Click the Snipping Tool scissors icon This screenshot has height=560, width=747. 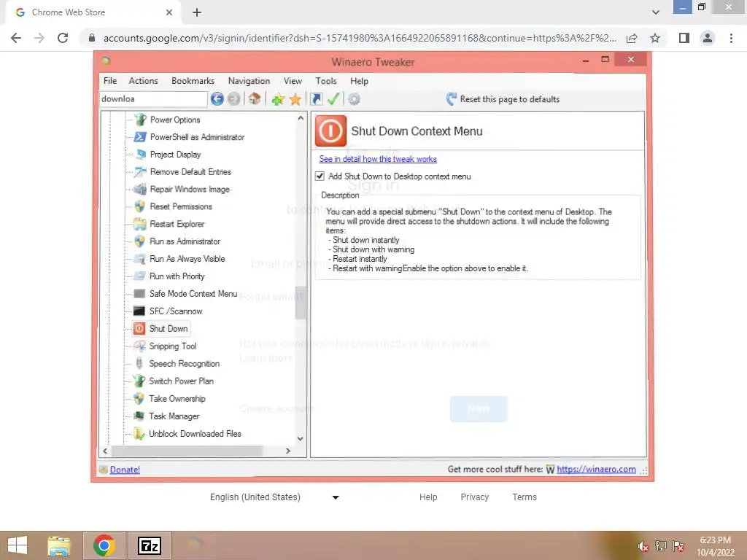point(139,346)
